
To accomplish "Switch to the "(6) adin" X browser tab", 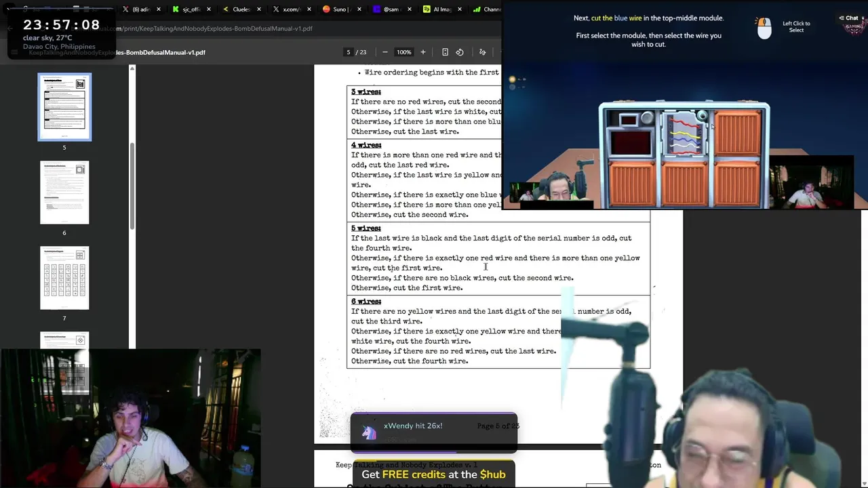I will click(x=142, y=9).
